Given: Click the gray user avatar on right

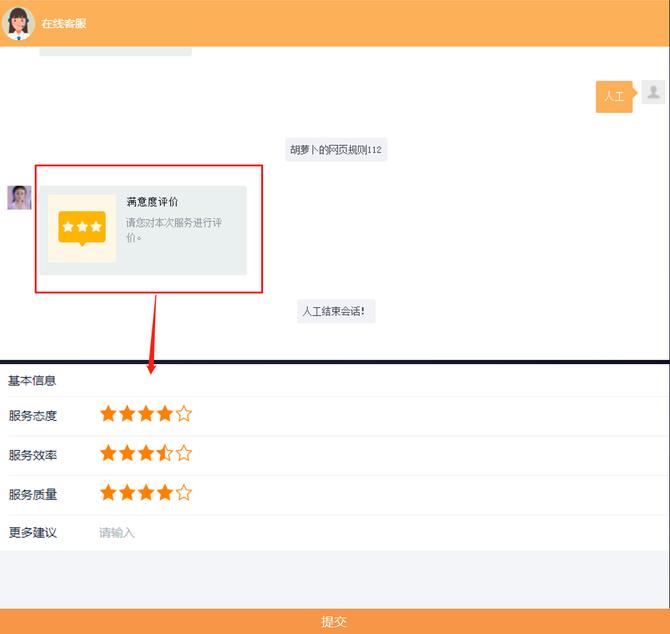Looking at the screenshot, I should tap(653, 93).
